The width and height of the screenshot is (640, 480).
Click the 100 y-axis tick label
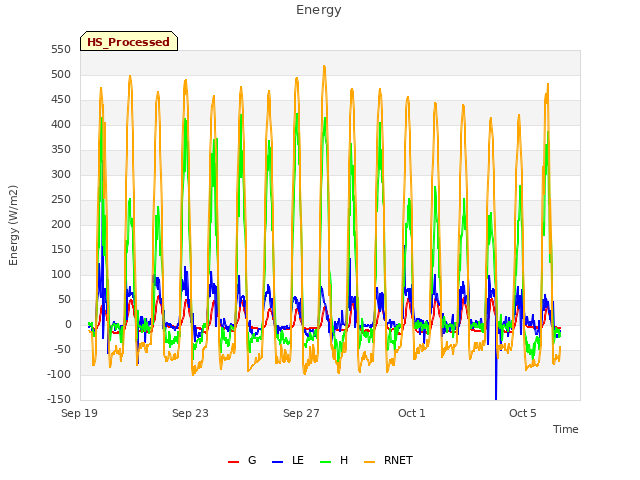(61, 275)
